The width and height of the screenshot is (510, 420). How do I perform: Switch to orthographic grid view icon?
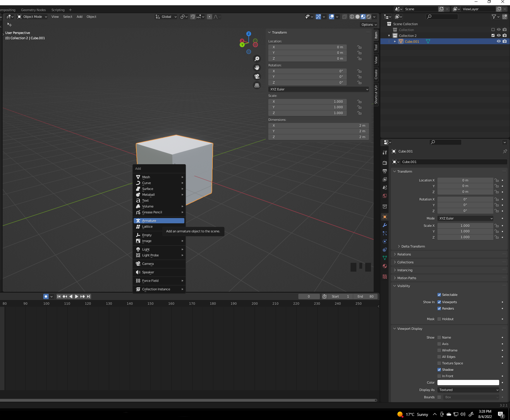tap(257, 85)
